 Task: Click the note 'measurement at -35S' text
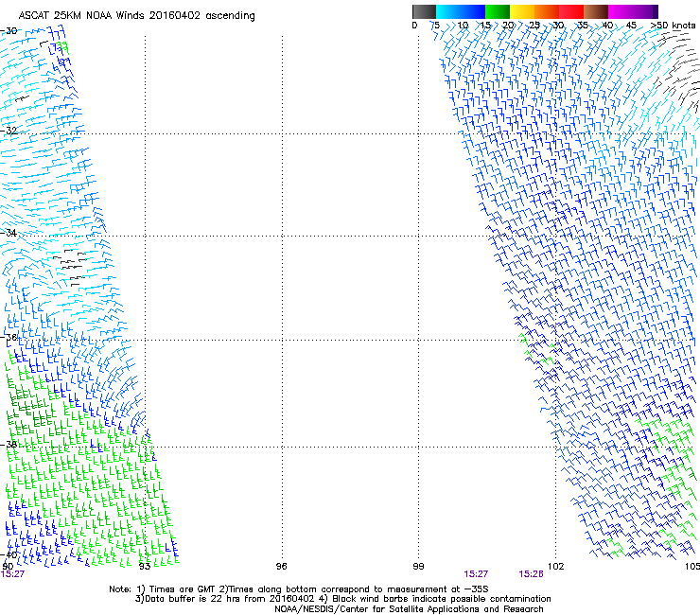[440, 589]
